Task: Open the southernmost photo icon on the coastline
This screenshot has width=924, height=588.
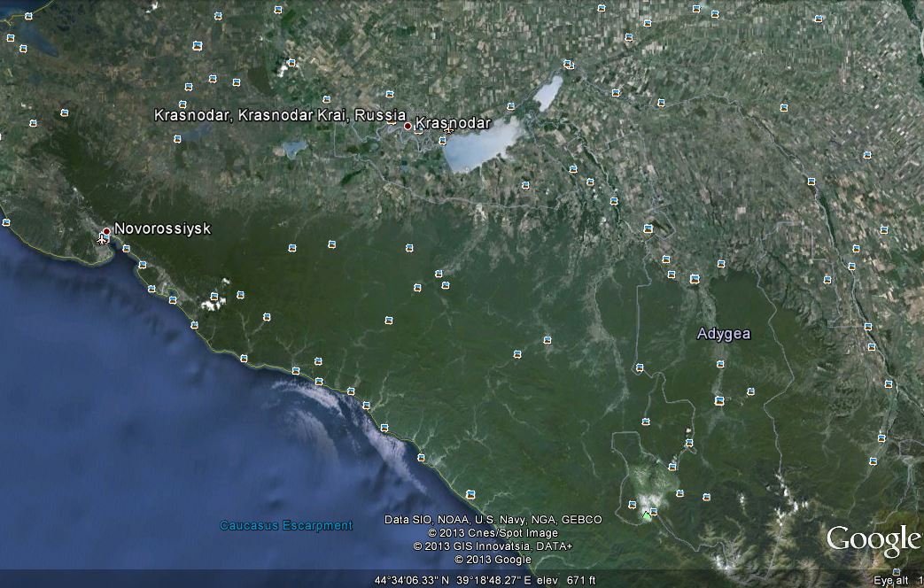Action: 470,494
